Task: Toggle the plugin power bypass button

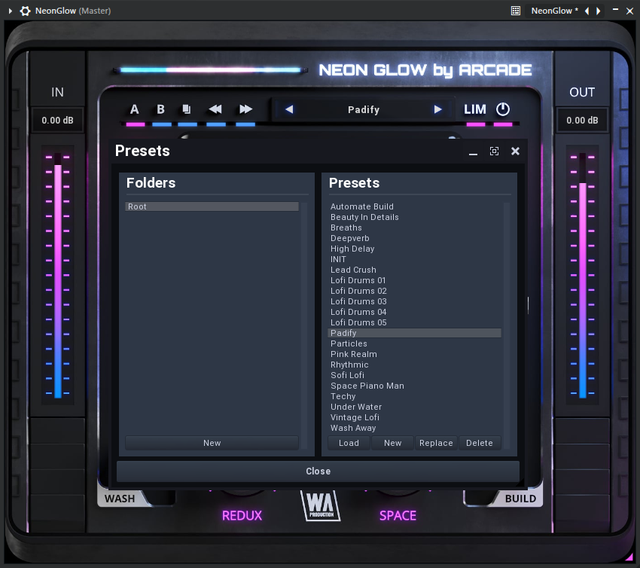Action: 502,109
